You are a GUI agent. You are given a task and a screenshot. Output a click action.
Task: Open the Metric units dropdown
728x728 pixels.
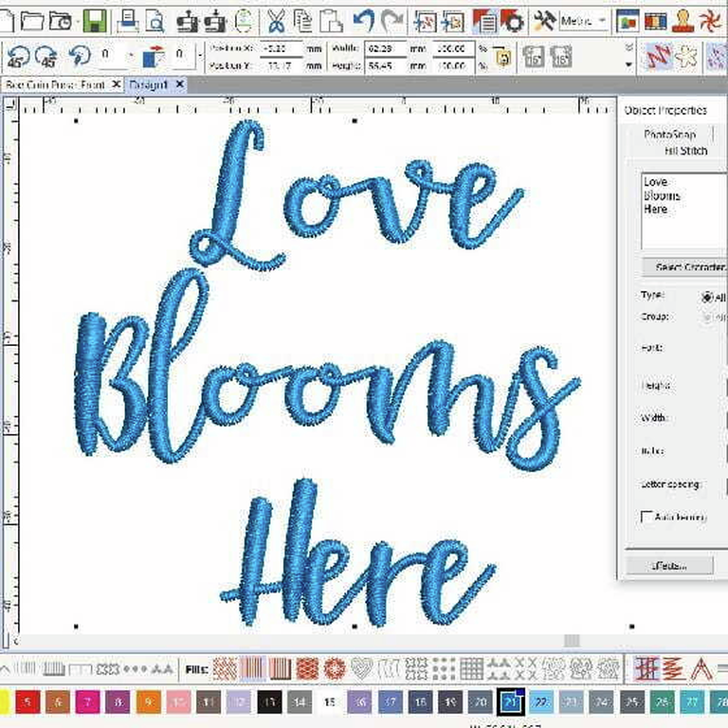pyautogui.click(x=584, y=20)
